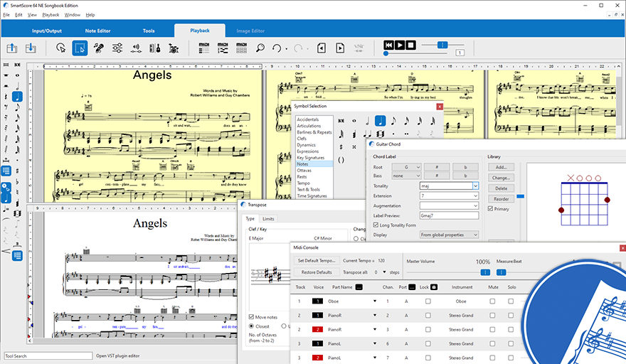This screenshot has height=364, width=626.
Task: Open the mixer sliders settings icon
Action: coord(117,48)
